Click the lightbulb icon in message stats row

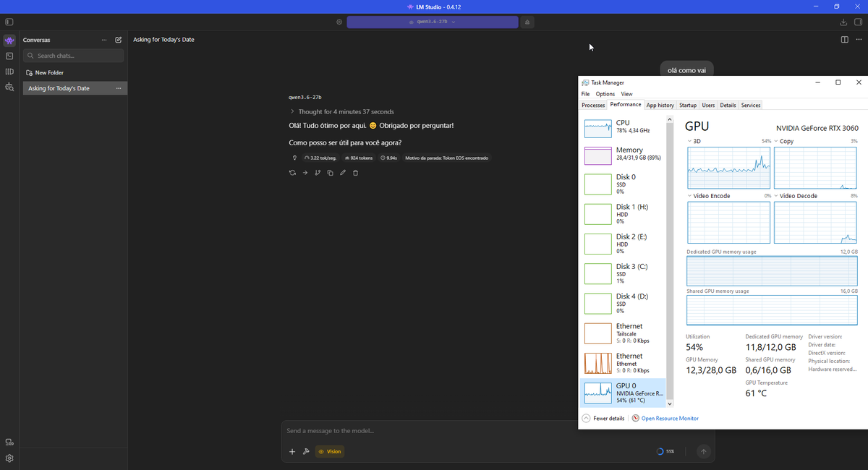point(294,158)
